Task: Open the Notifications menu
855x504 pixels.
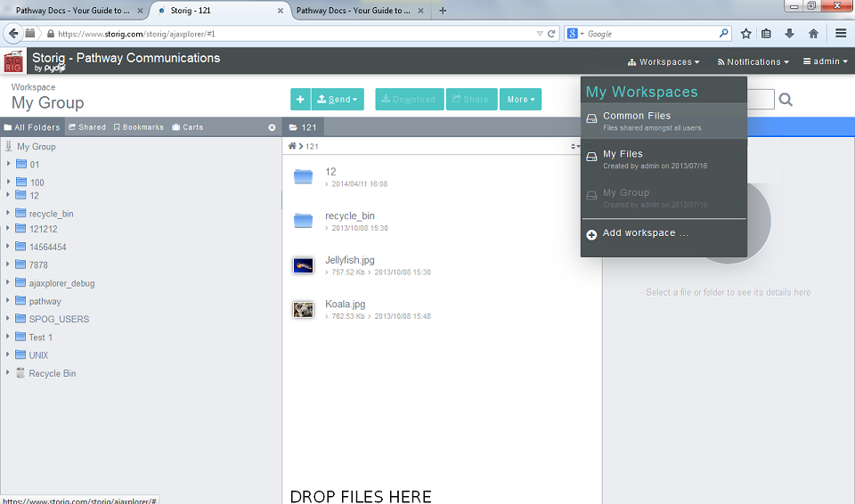Action: tap(753, 61)
